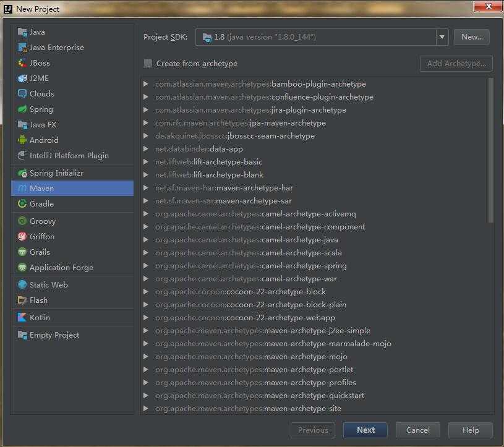Viewport: 504px width, 447px height.
Task: Click the J2ME cube icon
Action: pos(22,79)
